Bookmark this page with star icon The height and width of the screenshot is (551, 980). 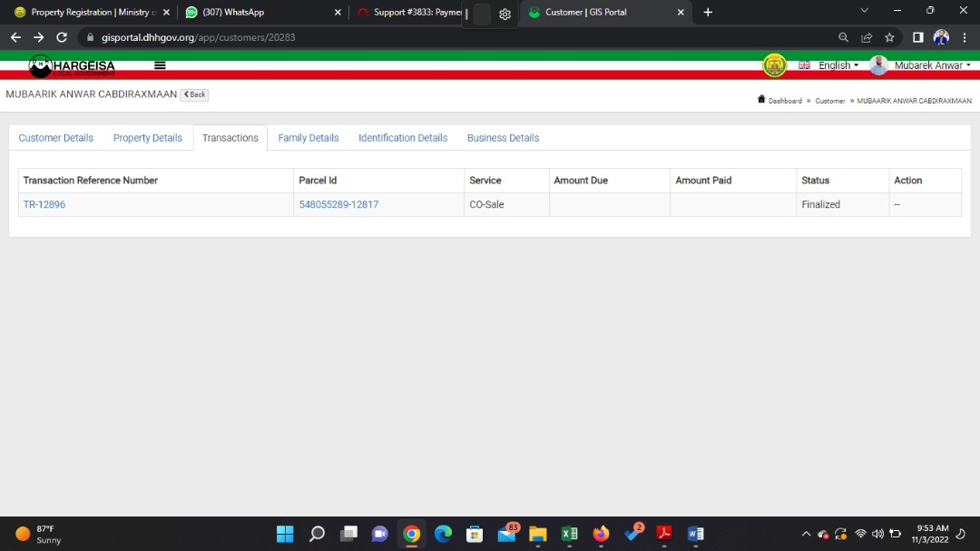coord(889,37)
